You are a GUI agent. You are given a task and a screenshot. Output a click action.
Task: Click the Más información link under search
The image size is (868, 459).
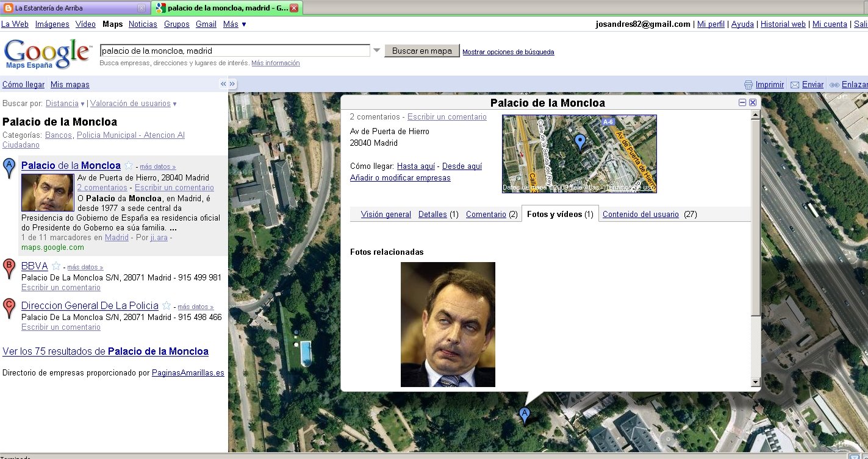click(x=276, y=63)
